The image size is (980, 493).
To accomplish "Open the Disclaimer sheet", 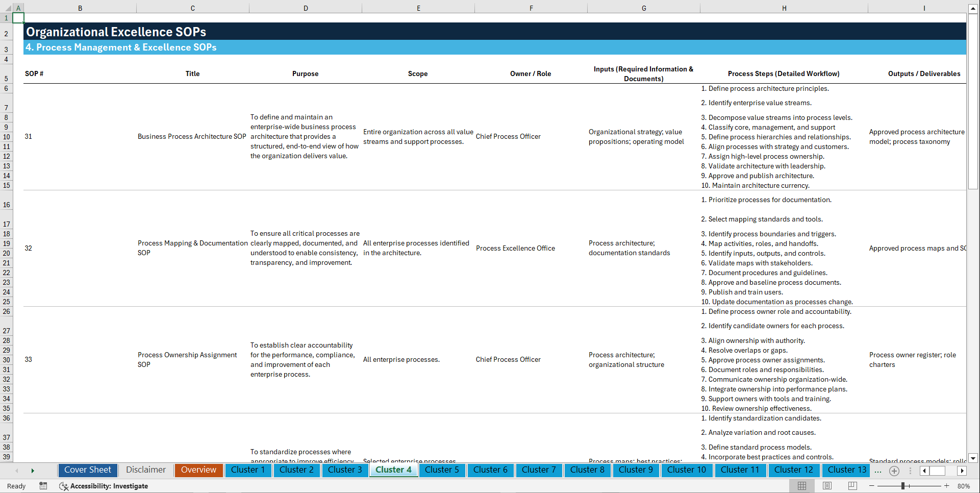I will pyautogui.click(x=145, y=470).
